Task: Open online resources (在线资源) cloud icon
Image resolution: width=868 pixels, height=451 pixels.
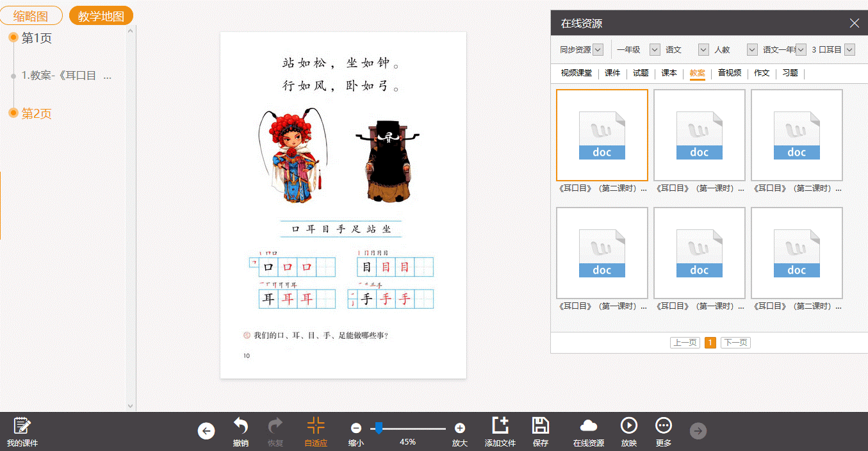Action: pos(588,427)
